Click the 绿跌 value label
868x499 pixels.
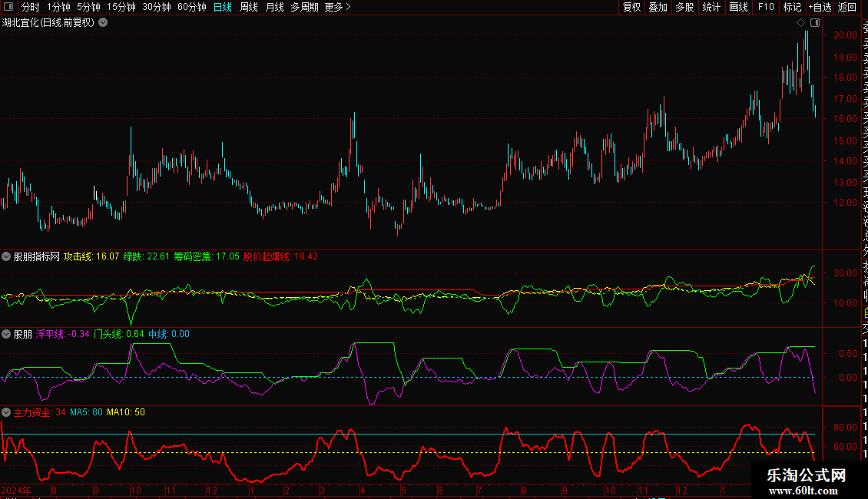pos(146,256)
